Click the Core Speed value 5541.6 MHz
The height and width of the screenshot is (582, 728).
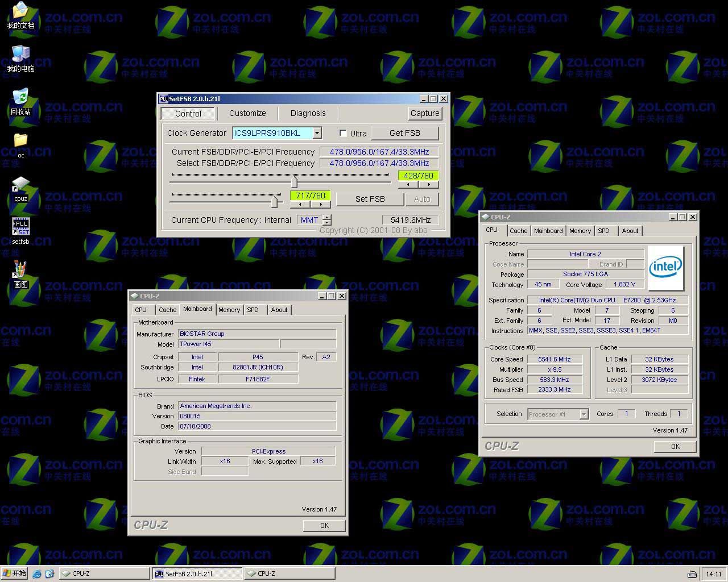(x=554, y=359)
